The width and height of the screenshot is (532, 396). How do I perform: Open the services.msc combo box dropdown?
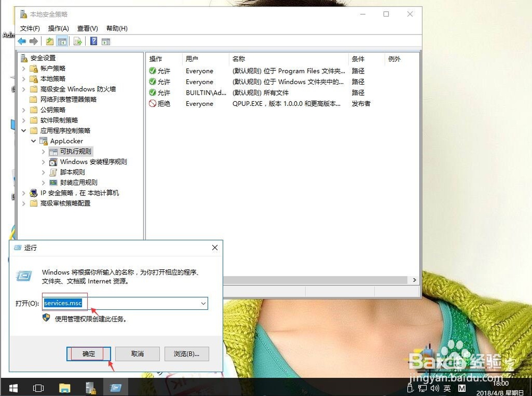coord(203,303)
